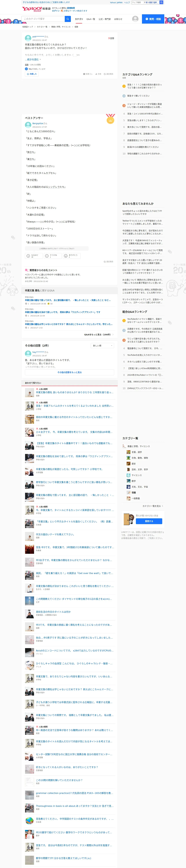Click the ウェブ検索 input field
The height and width of the screenshot is (868, 186).
pos(137,2)
